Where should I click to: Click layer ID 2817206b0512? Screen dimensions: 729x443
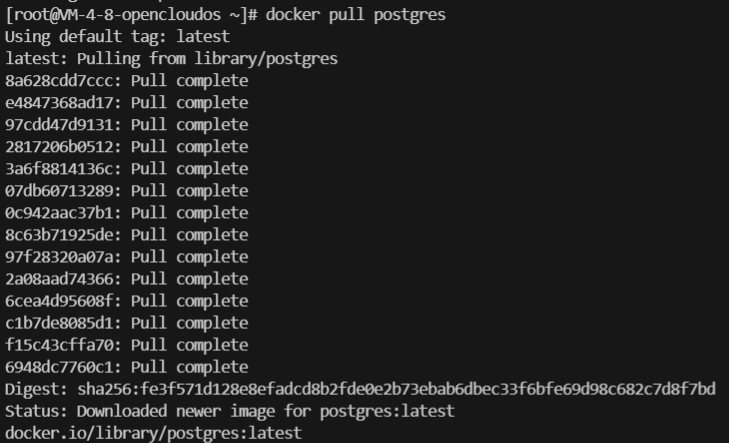click(63, 146)
